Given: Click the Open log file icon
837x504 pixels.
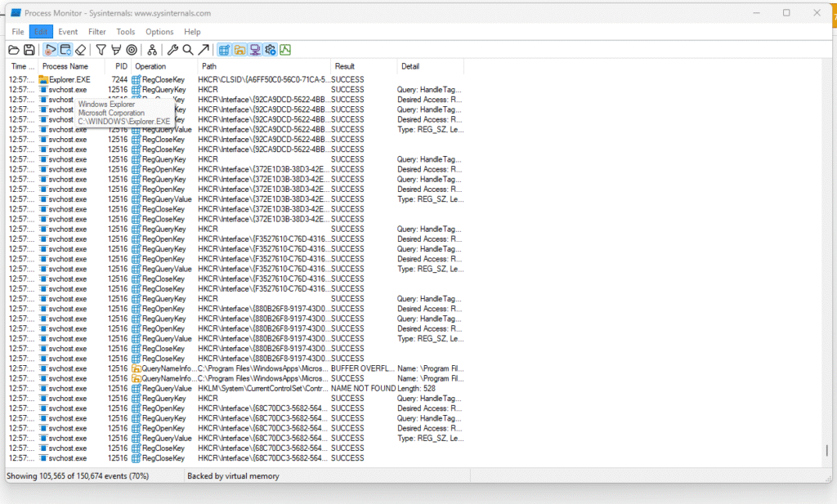Looking at the screenshot, I should [14, 50].
